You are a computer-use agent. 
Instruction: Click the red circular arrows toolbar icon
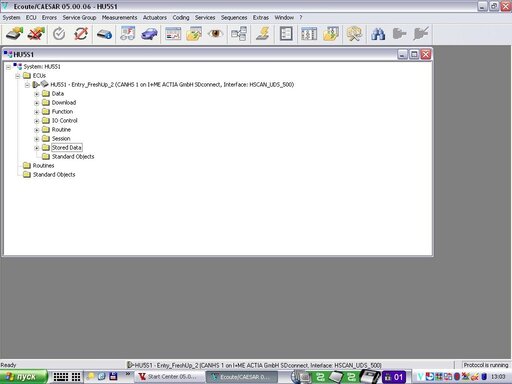click(x=81, y=34)
